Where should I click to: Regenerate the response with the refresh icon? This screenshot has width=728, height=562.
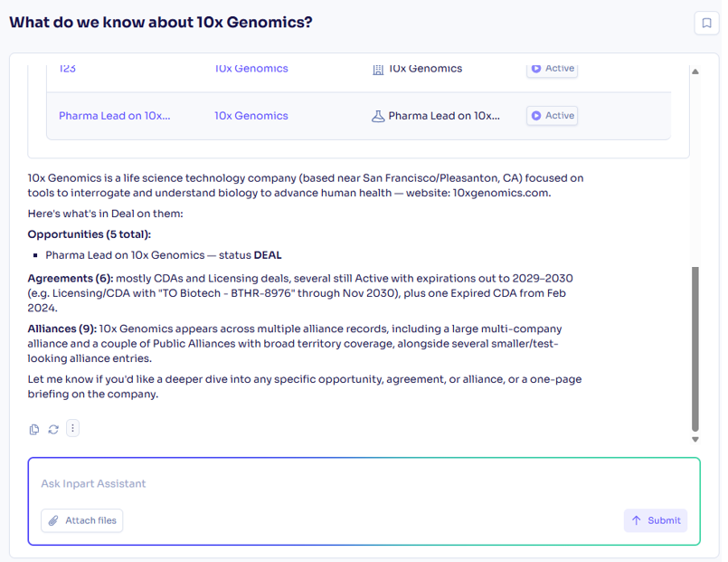click(53, 429)
